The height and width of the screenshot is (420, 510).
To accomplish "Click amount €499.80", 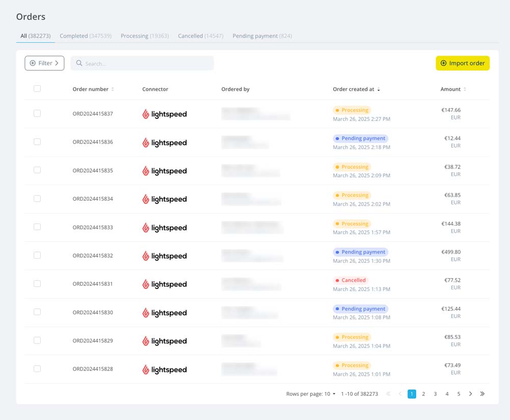I will point(451,252).
